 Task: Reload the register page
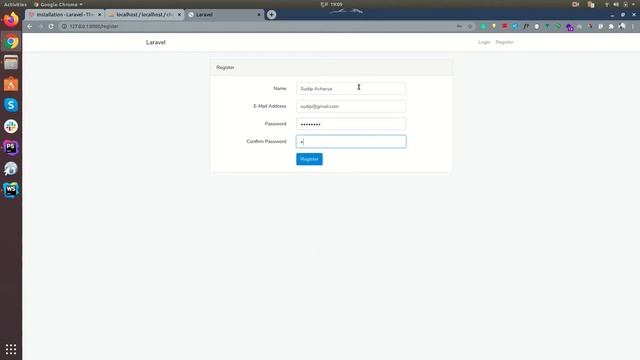click(x=51, y=26)
